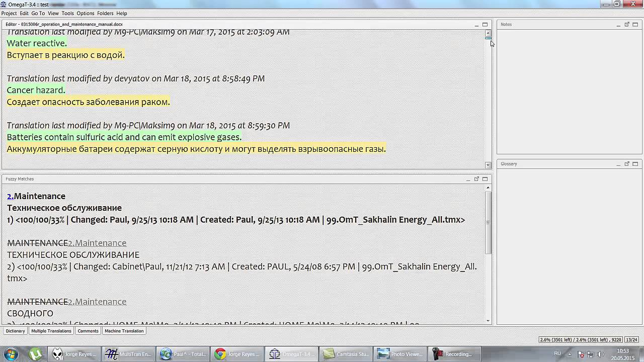Minimize the Glossary pane

618,164
